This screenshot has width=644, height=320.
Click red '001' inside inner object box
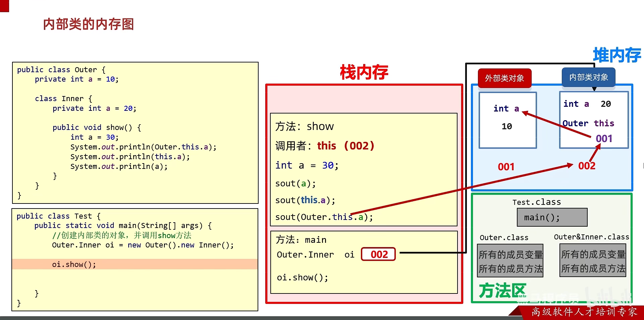click(x=604, y=139)
